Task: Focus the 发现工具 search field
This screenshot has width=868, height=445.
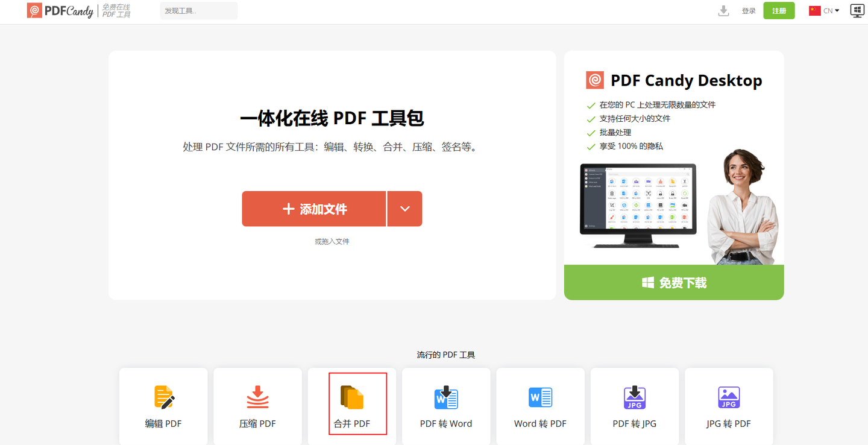Action: (199, 11)
